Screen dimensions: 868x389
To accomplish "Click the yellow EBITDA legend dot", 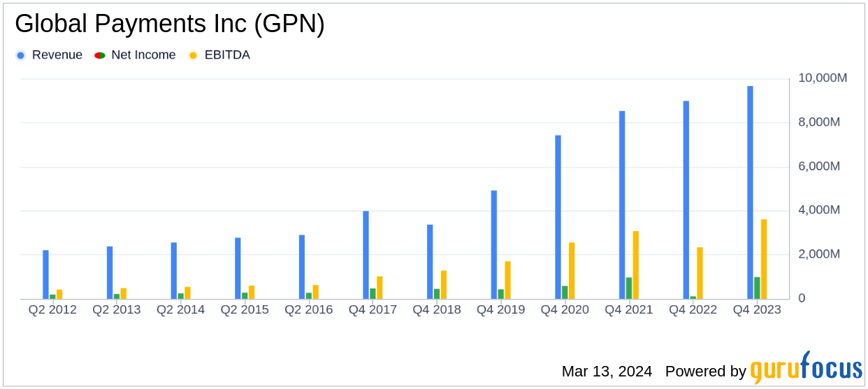I will click(x=193, y=55).
